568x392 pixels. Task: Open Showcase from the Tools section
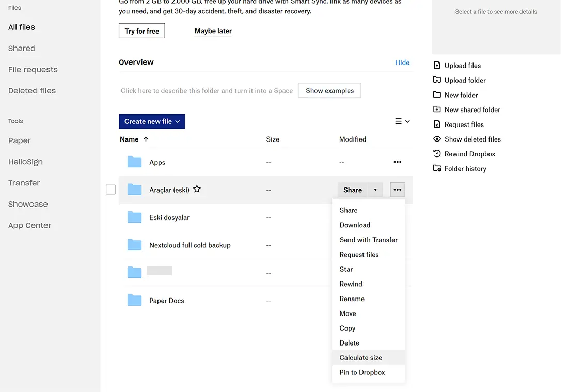click(x=28, y=204)
